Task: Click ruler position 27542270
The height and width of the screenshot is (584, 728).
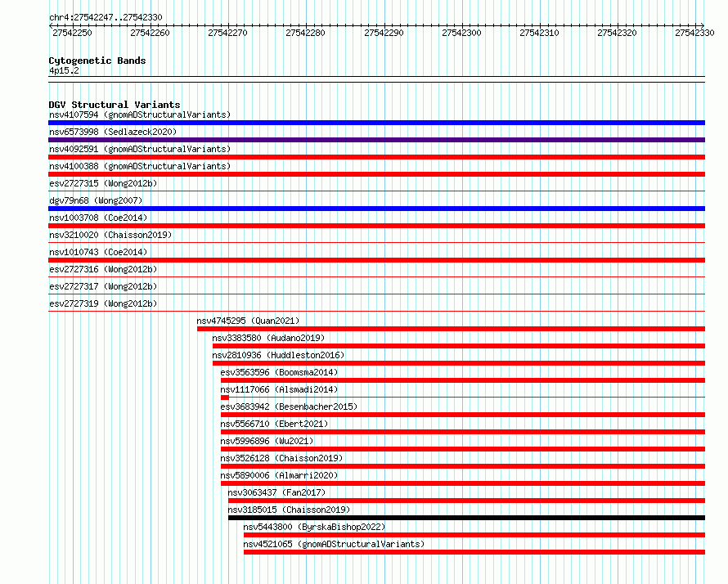Action: click(227, 33)
